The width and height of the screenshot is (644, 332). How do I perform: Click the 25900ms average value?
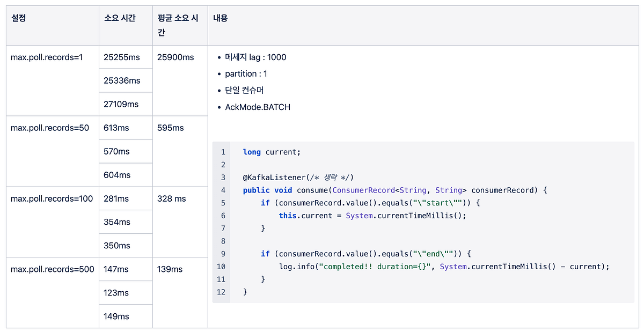pyautogui.click(x=175, y=57)
